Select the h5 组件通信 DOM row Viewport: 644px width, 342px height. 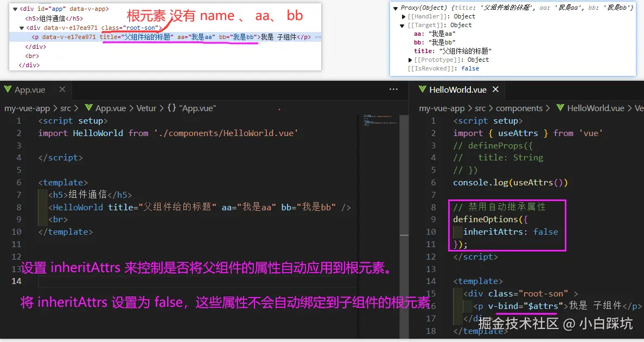[54, 18]
